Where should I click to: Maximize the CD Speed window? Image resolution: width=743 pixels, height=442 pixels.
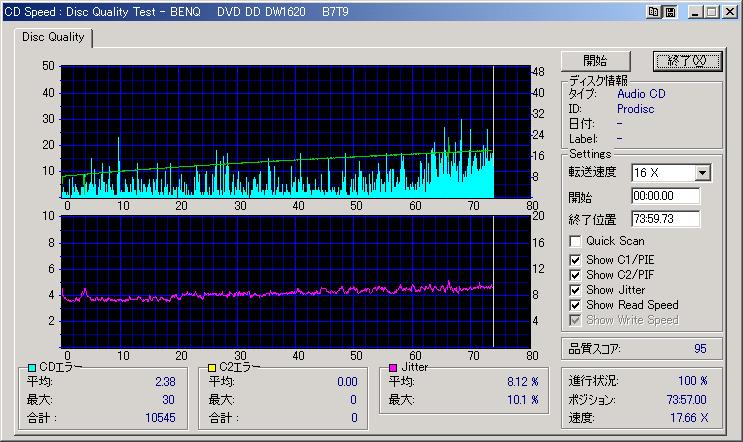point(712,12)
